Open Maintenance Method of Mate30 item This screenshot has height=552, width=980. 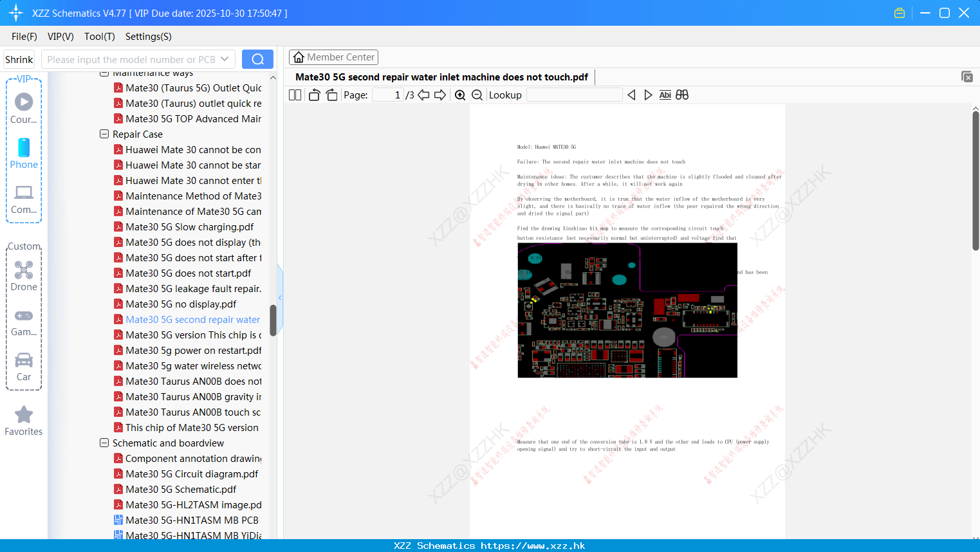[188, 196]
